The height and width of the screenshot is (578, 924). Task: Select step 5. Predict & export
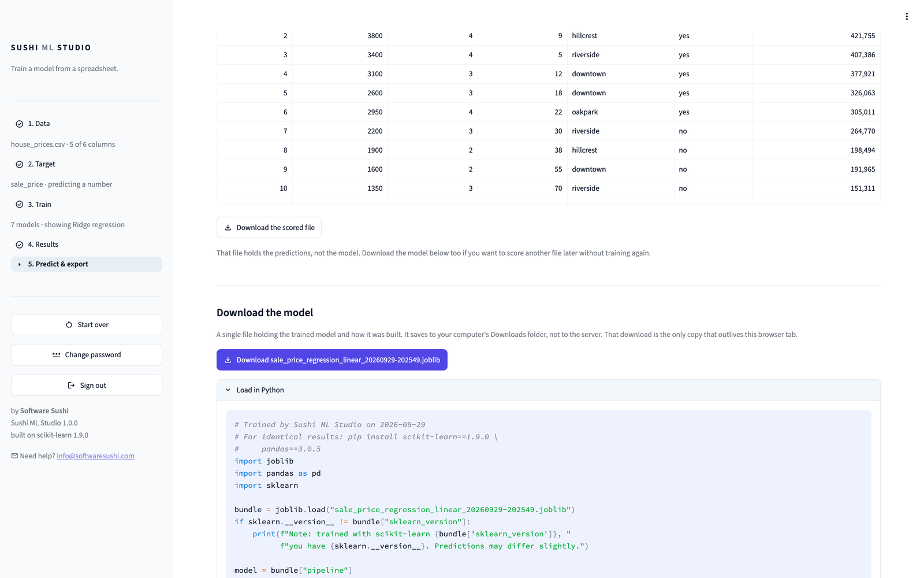[87, 264]
